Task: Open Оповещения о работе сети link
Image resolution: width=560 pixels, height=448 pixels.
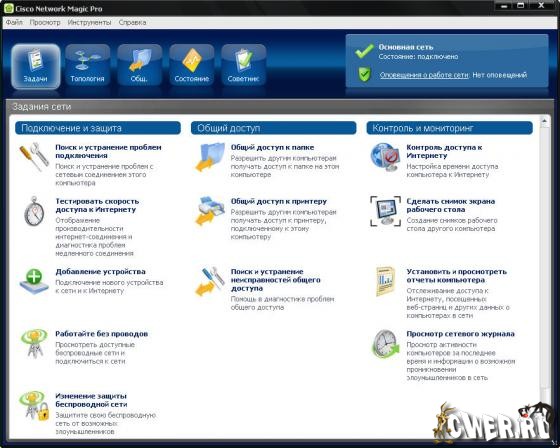Action: click(424, 75)
